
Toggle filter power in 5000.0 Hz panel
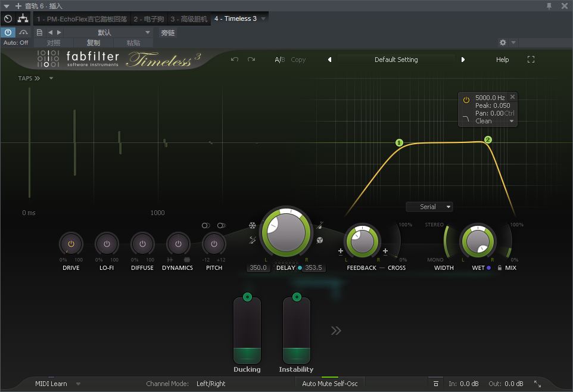[466, 100]
